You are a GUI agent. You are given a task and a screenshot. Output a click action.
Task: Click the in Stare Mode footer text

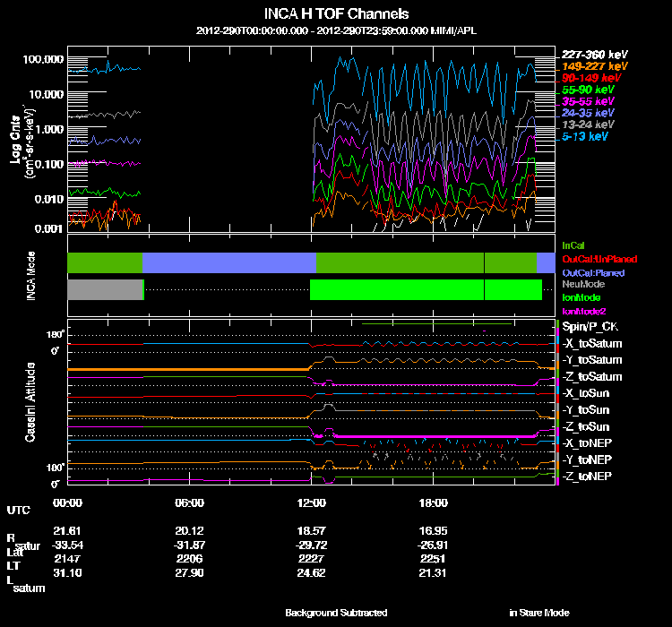pos(538,613)
